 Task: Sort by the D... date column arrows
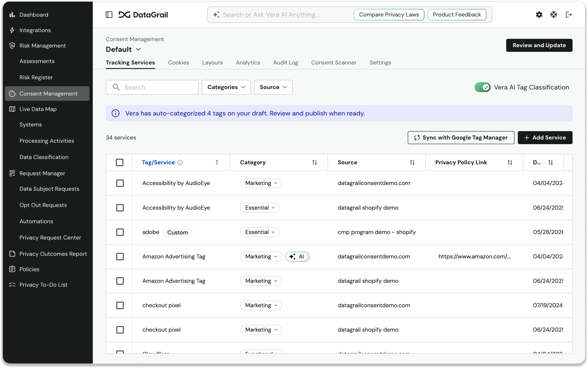551,162
